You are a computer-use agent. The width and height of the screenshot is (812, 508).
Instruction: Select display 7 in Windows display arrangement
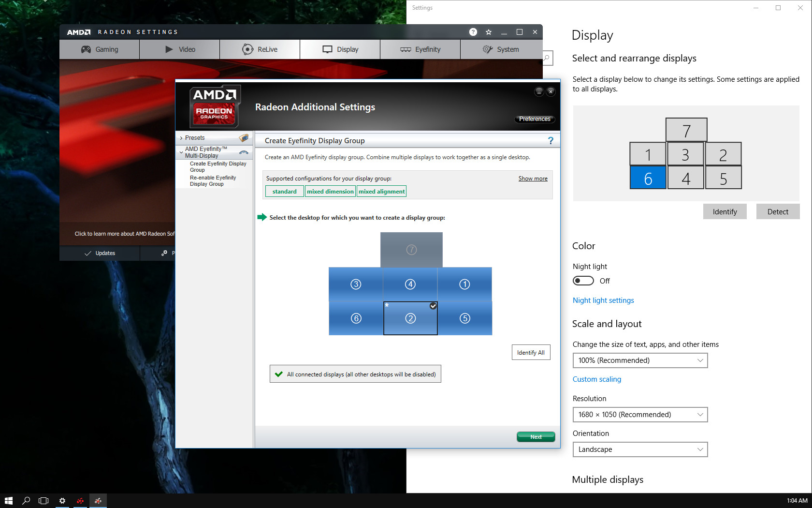coord(686,130)
